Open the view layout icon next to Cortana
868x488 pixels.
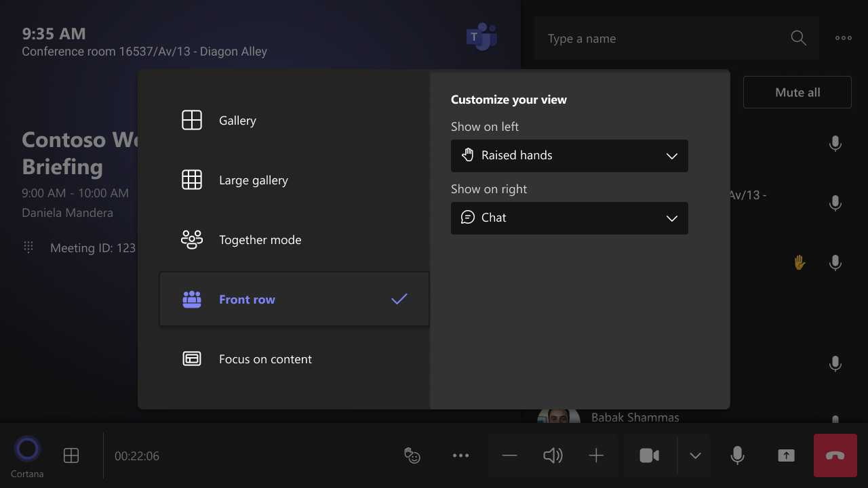(71, 455)
